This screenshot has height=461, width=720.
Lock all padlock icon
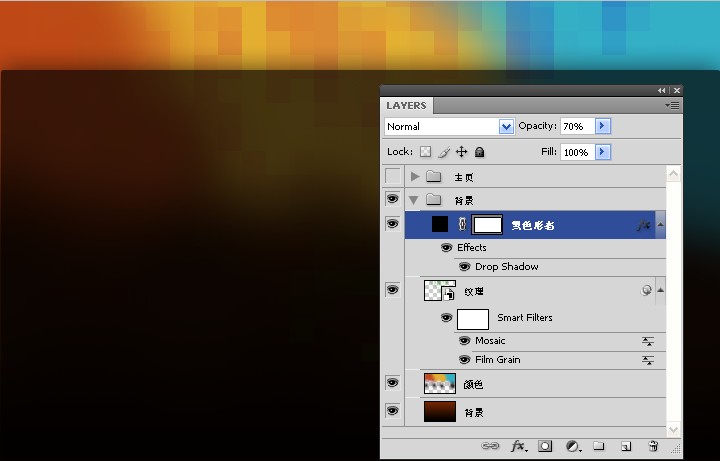point(479,152)
